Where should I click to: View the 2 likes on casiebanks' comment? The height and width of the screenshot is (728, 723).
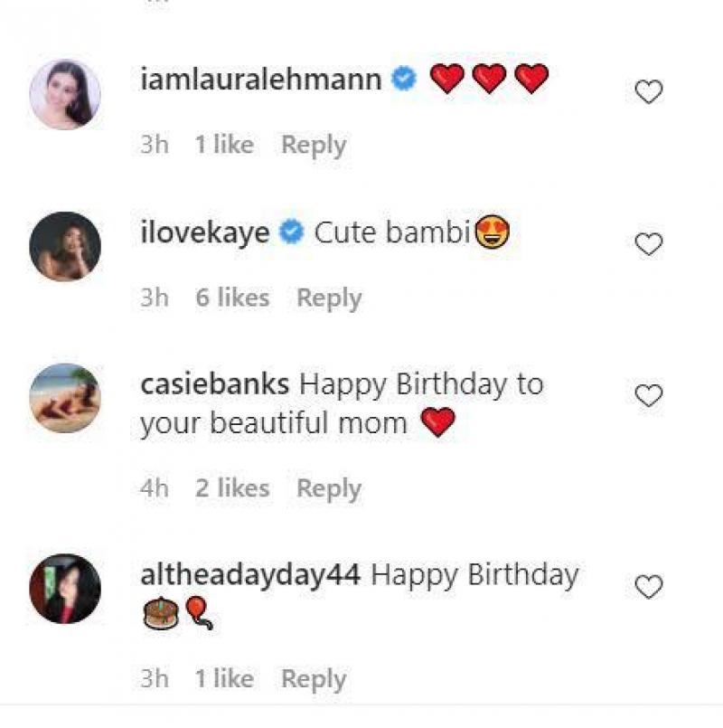click(232, 488)
